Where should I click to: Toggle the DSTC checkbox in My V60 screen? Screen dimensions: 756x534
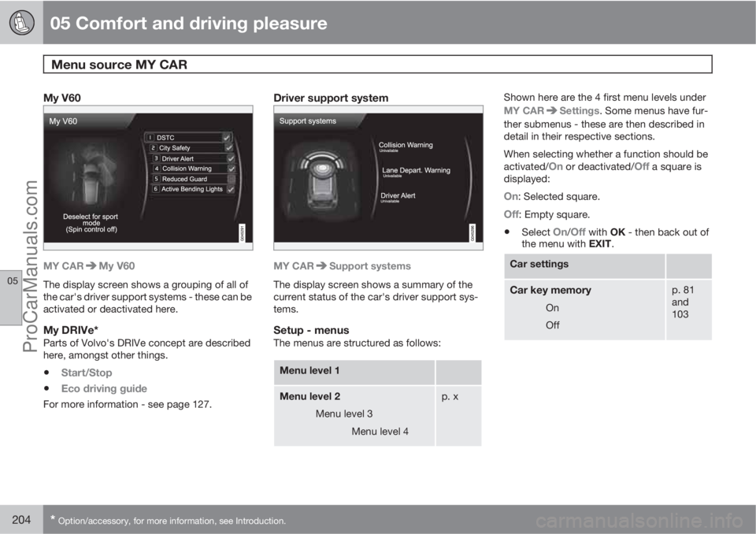pos(227,138)
